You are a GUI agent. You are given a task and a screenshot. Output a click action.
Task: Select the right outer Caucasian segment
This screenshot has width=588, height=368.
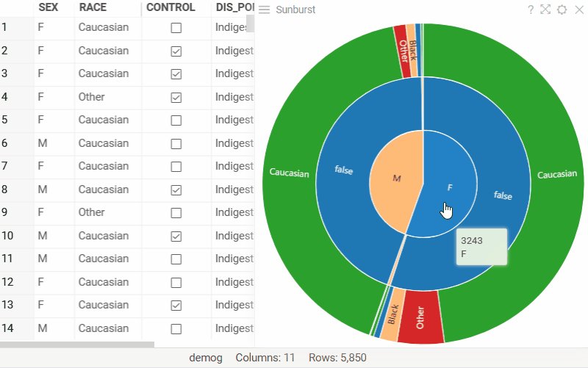tap(557, 174)
